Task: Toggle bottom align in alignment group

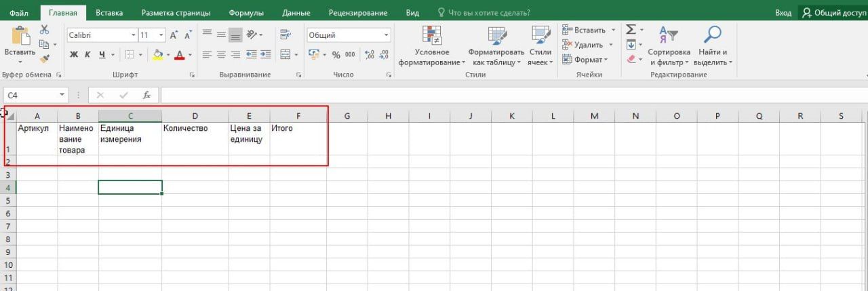Action: click(235, 35)
